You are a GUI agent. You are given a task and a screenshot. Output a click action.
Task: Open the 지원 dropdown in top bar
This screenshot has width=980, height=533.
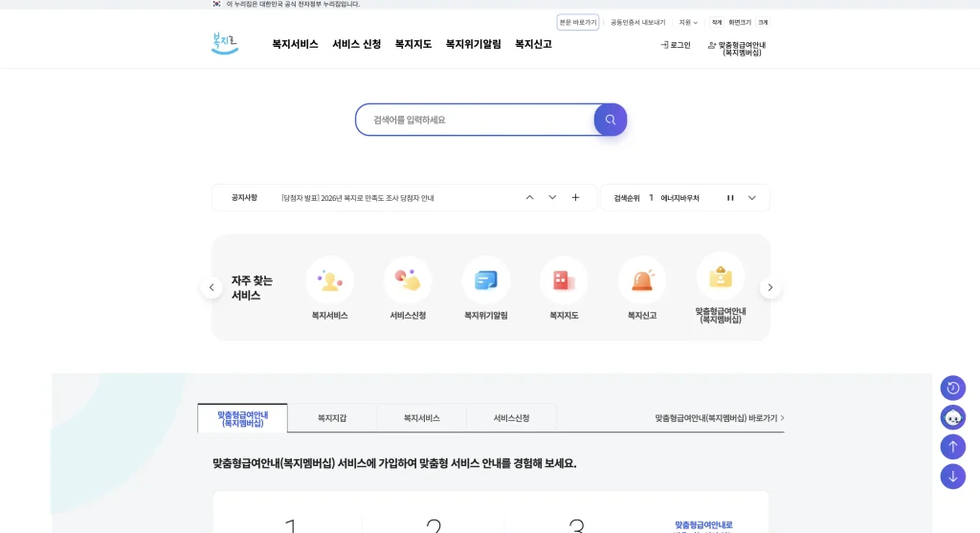pos(688,23)
